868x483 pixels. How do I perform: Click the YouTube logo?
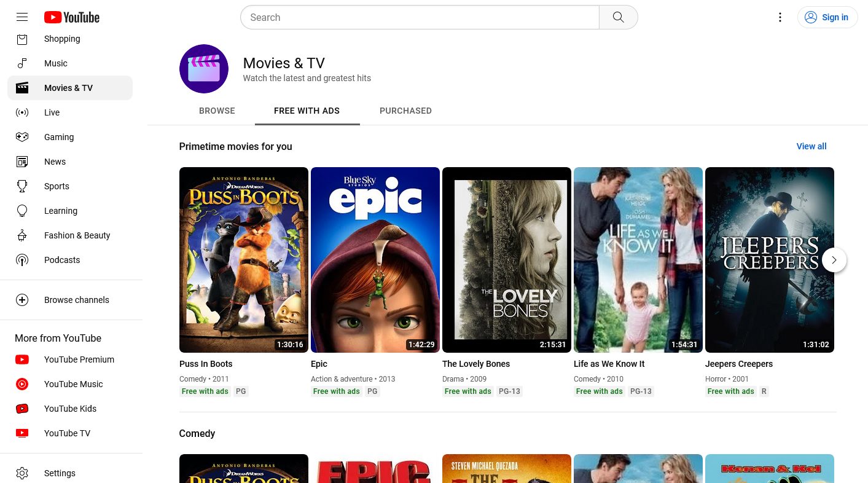72,17
